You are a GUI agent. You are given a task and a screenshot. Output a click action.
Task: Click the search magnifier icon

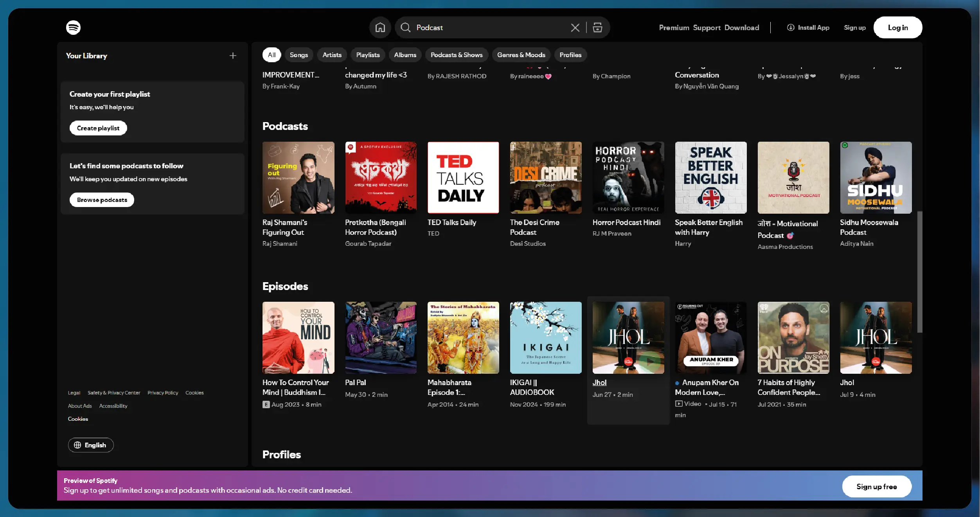click(405, 27)
